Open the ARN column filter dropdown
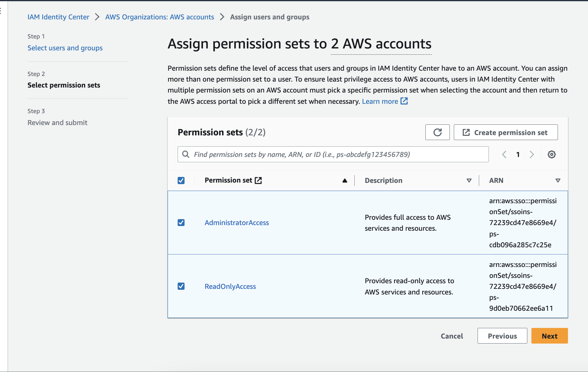The image size is (588, 372). point(558,180)
